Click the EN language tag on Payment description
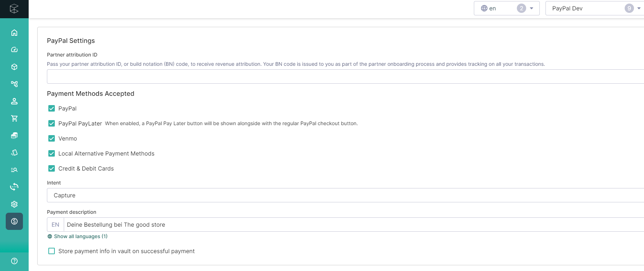 (x=56, y=225)
